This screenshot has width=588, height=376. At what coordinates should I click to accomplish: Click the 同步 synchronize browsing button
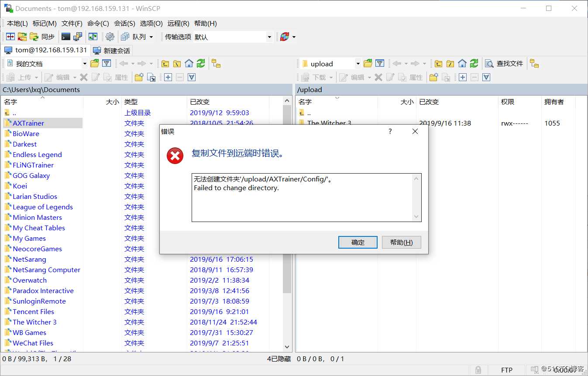pyautogui.click(x=42, y=37)
